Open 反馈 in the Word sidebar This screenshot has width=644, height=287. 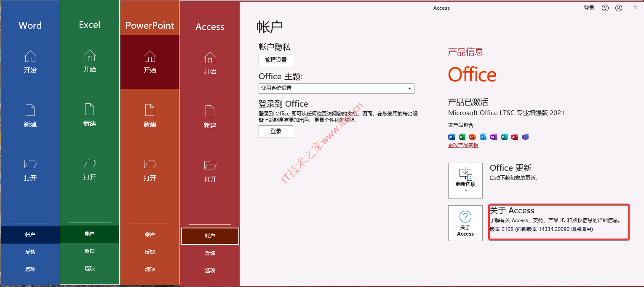click(x=30, y=252)
